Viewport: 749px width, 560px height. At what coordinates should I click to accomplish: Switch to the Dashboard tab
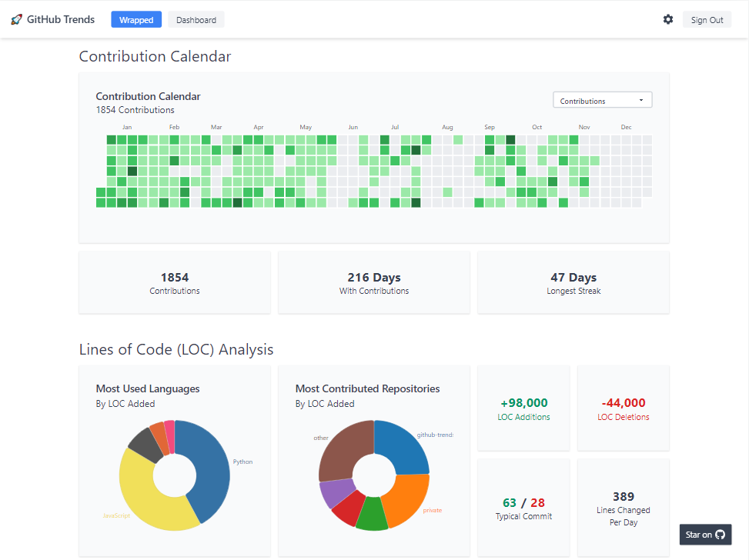click(196, 20)
